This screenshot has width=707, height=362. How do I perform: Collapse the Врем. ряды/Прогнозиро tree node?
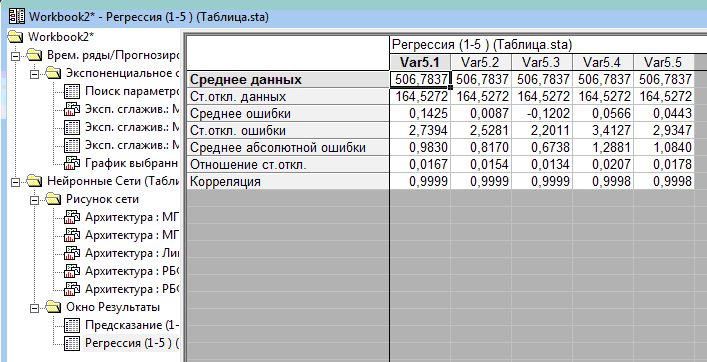[x=16, y=55]
